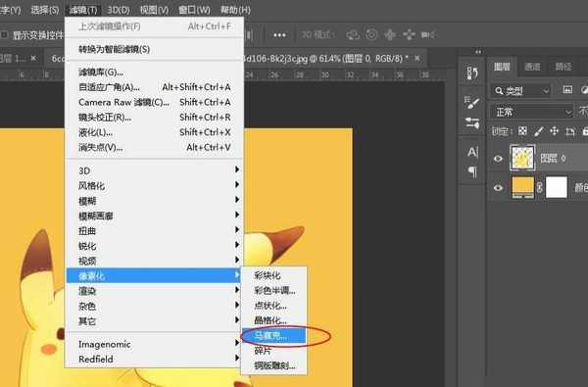588x387 pixels.
Task: Choose 转换为智能滤镜(S)
Action: tap(154, 49)
